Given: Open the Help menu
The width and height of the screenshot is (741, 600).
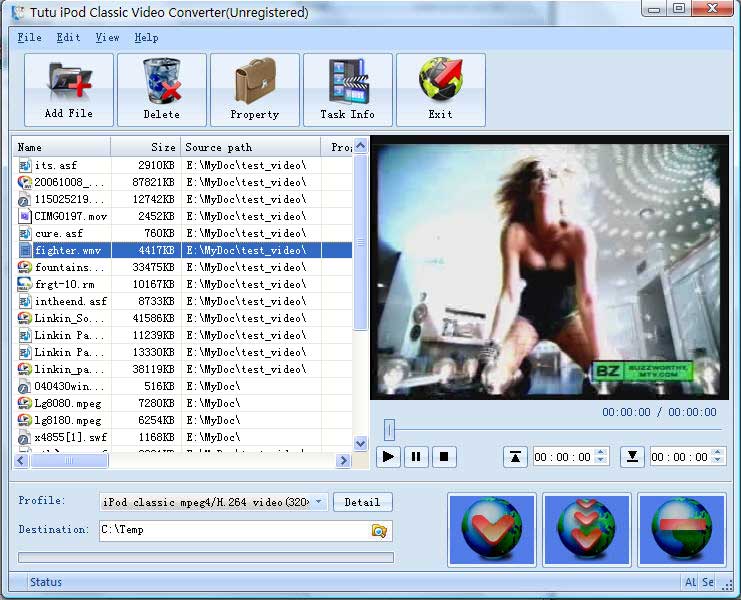Looking at the screenshot, I should (146, 37).
